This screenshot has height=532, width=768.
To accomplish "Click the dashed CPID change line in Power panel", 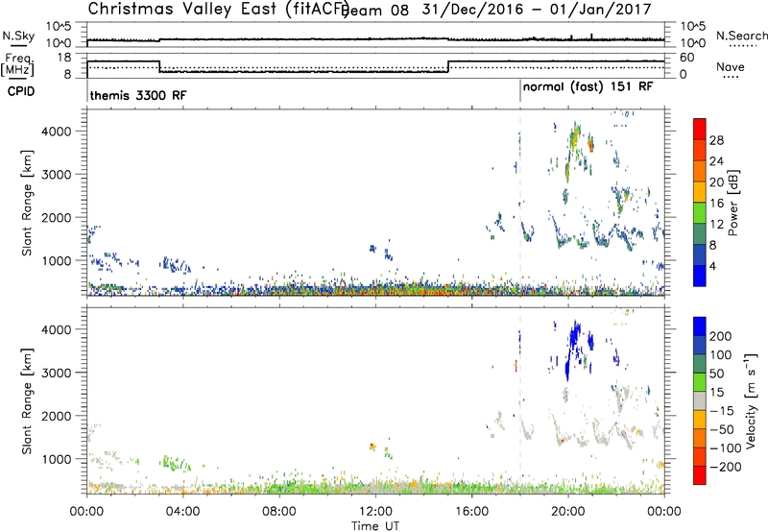I will tap(520, 203).
